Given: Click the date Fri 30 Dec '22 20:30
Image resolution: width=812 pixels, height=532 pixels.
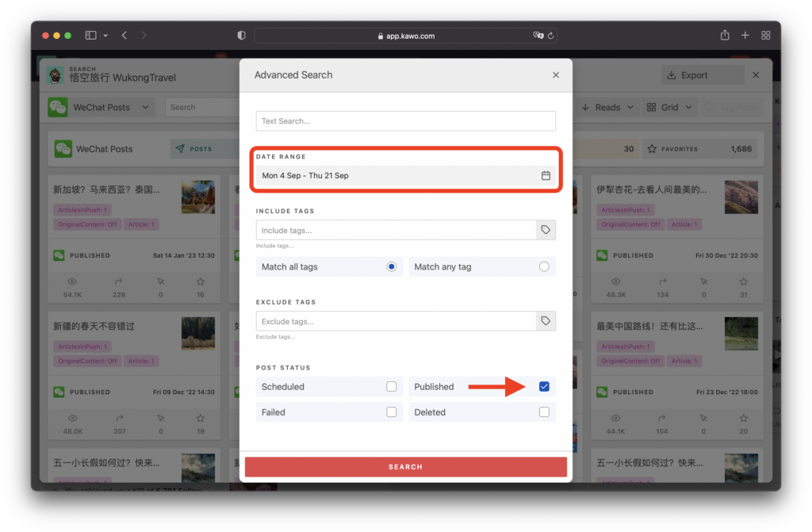Looking at the screenshot, I should 726,255.
